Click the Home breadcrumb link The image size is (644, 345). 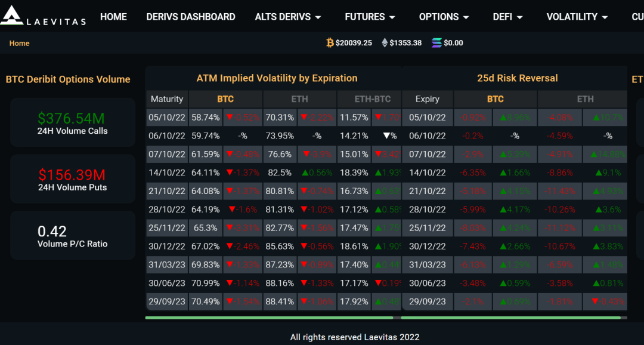pos(19,43)
